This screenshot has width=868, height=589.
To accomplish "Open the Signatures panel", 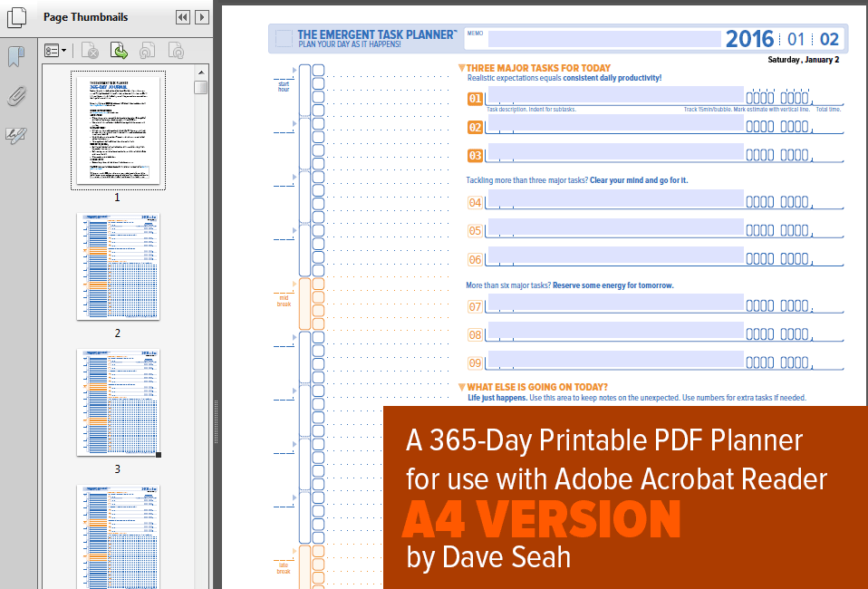I will [16, 135].
